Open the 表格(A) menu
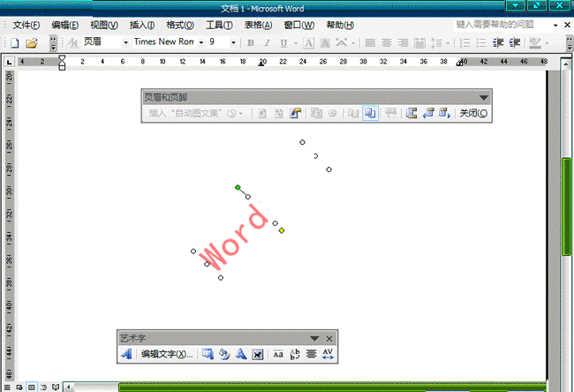 258,25
